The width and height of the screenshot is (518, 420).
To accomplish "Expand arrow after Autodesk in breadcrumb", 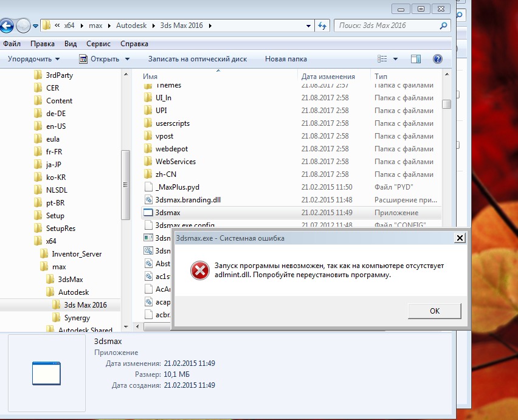I will click(154, 26).
